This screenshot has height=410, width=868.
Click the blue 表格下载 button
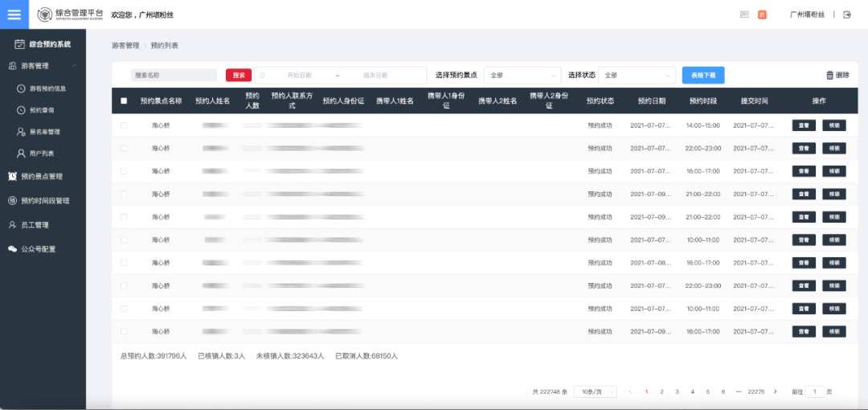[703, 76]
